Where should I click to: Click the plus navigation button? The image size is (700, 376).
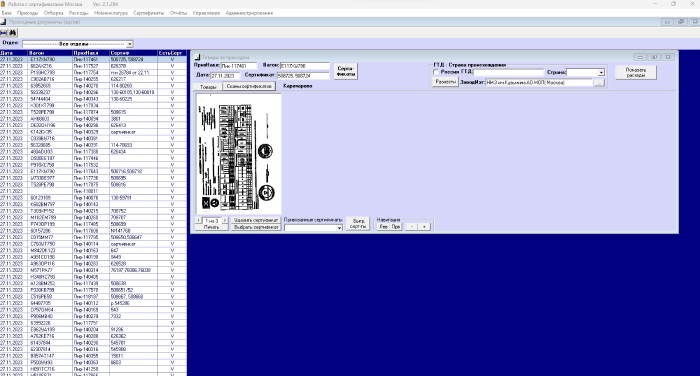pyautogui.click(x=424, y=227)
